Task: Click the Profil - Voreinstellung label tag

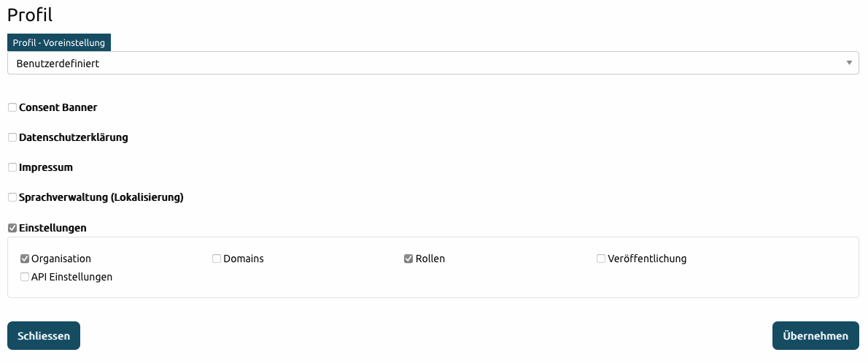Action: pos(59,42)
